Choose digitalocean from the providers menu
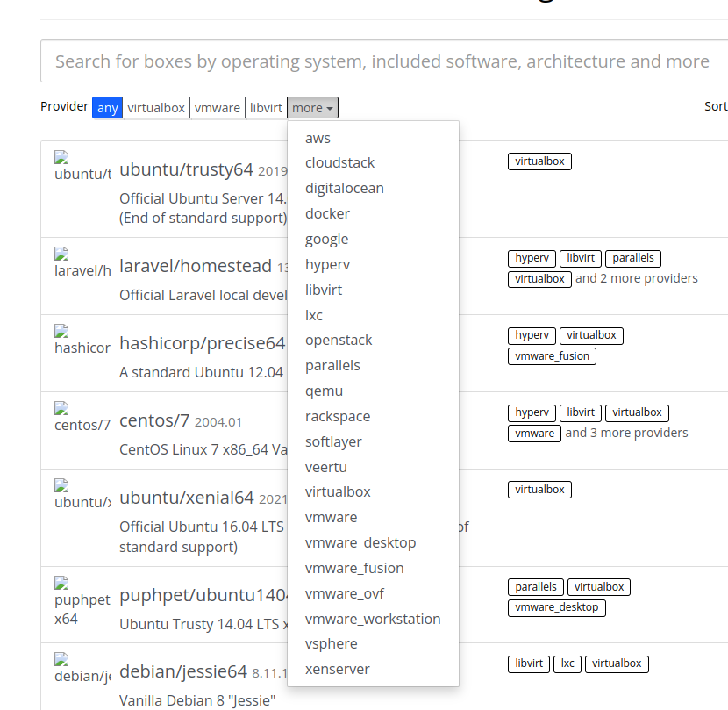The height and width of the screenshot is (710, 728). [x=374, y=188]
